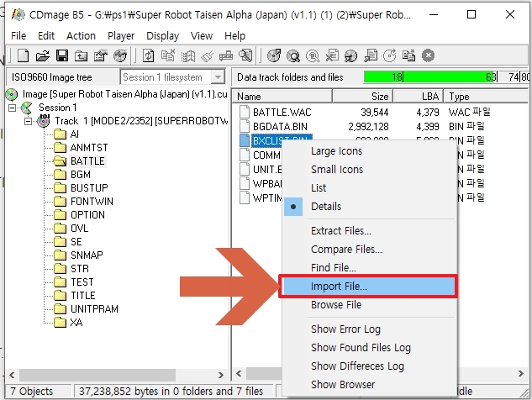Open the Player menu

pos(121,35)
